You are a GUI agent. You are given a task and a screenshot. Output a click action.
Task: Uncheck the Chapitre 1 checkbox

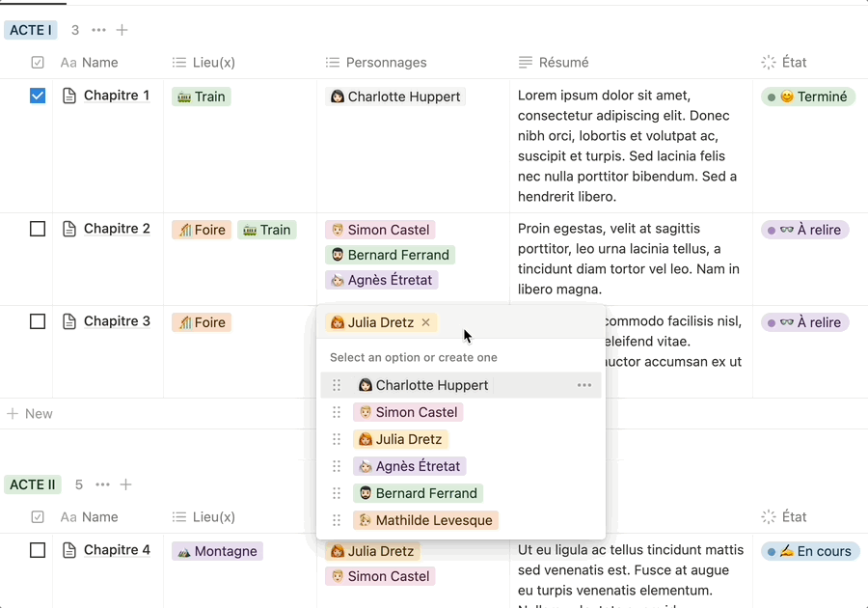38,96
